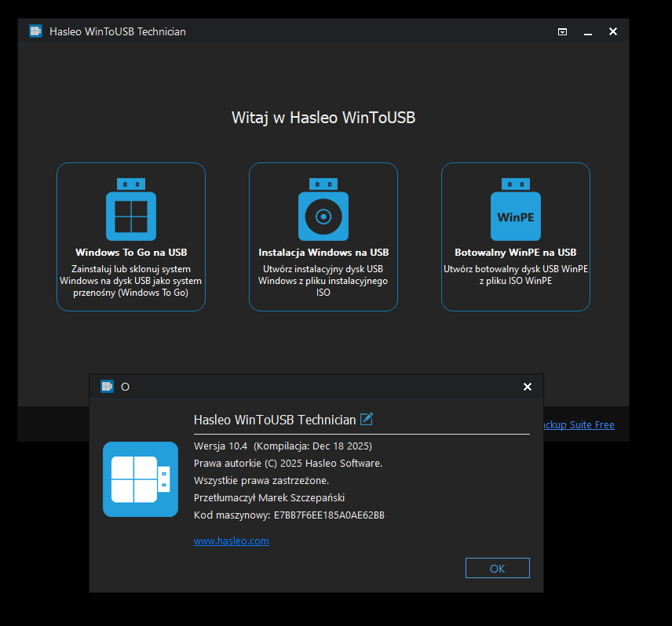Click the Utwórz instalacyjny dysk USB description
Viewport: 672px width, 626px height.
coord(323,281)
